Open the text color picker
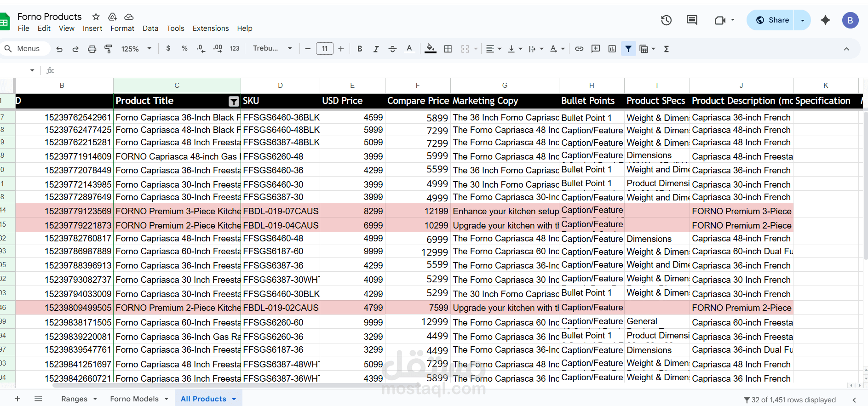This screenshot has width=868, height=406. click(409, 49)
